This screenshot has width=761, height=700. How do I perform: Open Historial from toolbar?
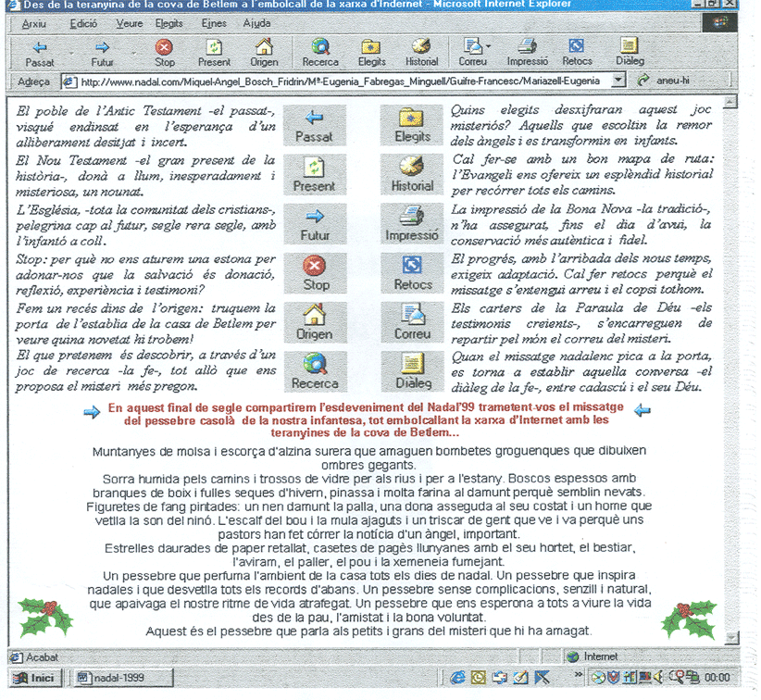[422, 54]
